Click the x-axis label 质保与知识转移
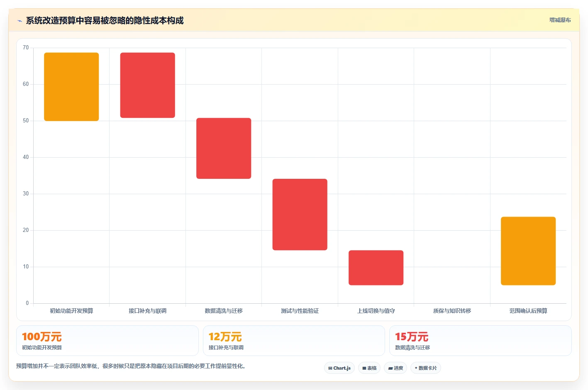The width and height of the screenshot is (588, 390). [452, 311]
